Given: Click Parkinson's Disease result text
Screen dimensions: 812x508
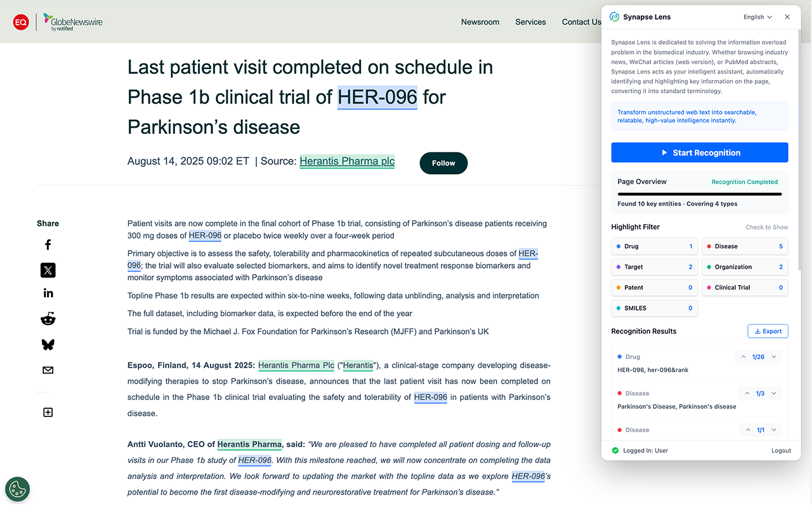Looking at the screenshot, I should 677,407.
